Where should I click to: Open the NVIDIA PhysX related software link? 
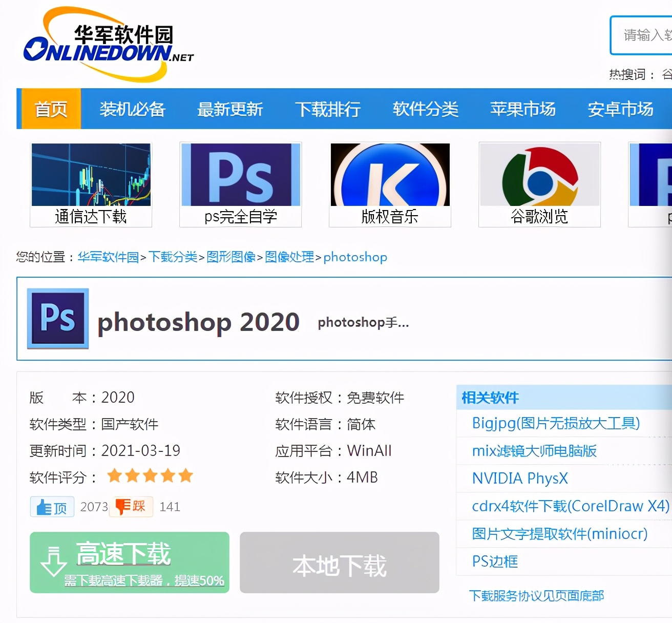(519, 479)
